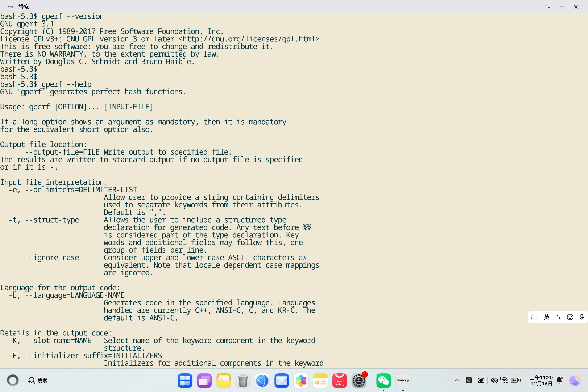This screenshot has width=588, height=392.
Task: Toggle punctuation mode on IME bar
Action: pos(558,317)
